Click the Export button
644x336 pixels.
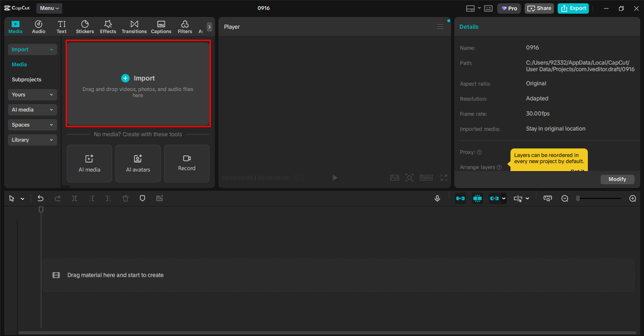click(x=573, y=8)
